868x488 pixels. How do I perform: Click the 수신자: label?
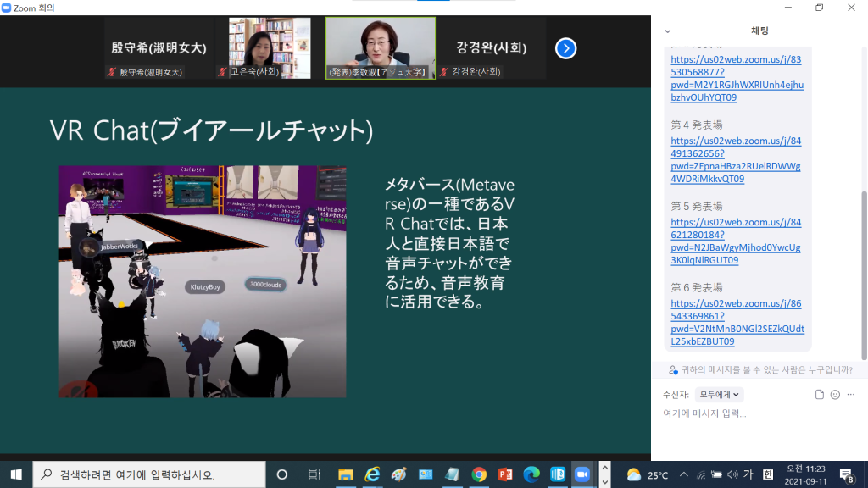pyautogui.click(x=676, y=395)
